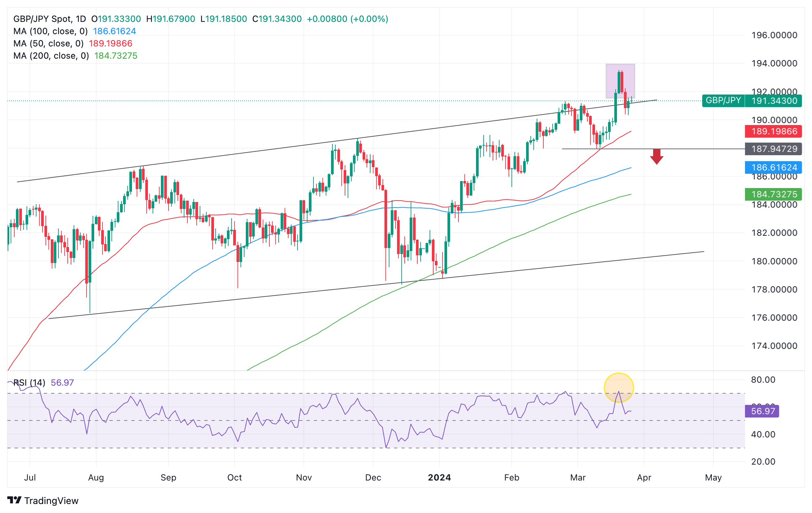This screenshot has height=513, width=812.
Task: Click the RSI (14) indicator label
Action: pos(29,383)
